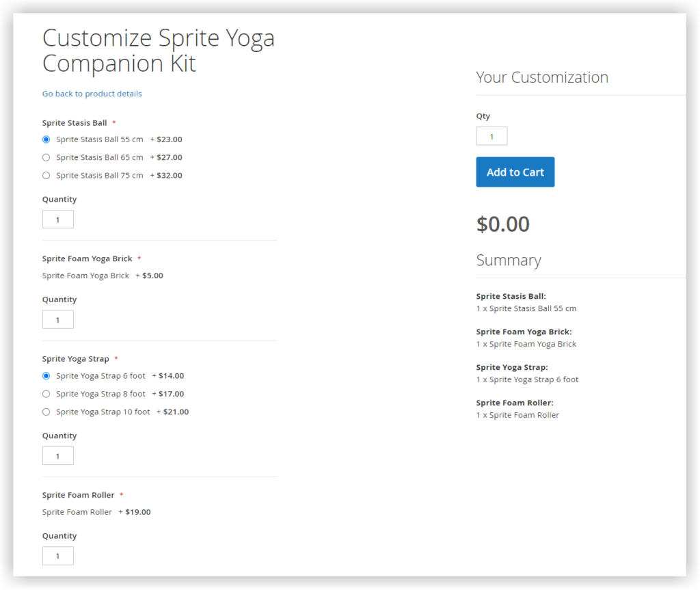Screen dimensions: 700x590
Task: Focus Quantity field for Sprite Foam Roller
Action: coord(58,556)
